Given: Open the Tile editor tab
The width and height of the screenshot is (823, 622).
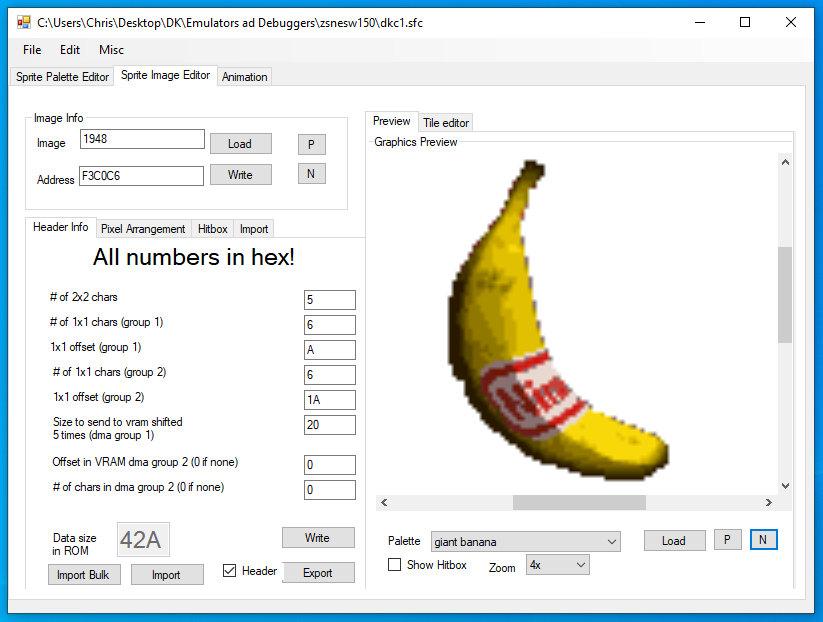Looking at the screenshot, I should (x=445, y=123).
